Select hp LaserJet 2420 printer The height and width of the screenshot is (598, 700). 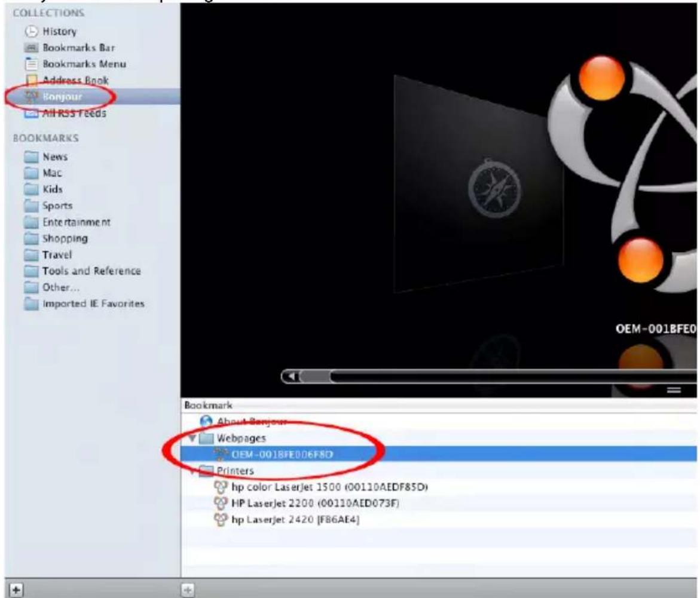439,520
